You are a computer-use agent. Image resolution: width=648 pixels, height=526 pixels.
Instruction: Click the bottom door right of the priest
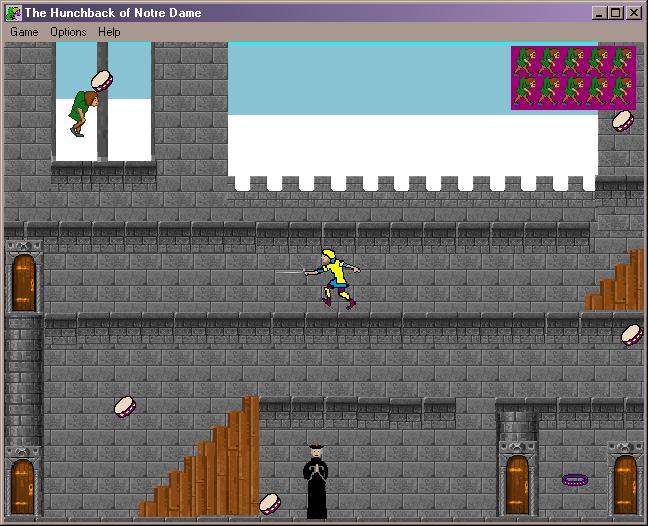point(517,485)
